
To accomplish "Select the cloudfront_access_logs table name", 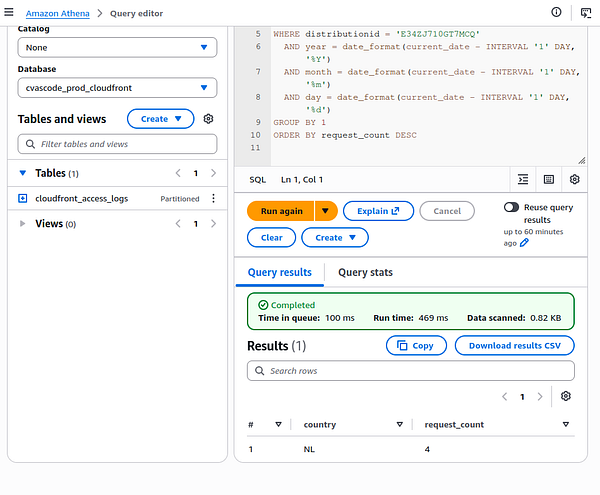I will point(82,199).
